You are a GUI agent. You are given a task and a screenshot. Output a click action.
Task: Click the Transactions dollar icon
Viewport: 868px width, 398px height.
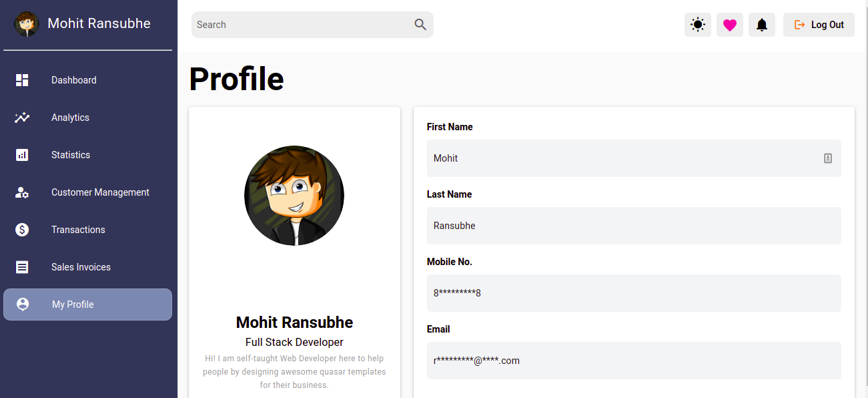tap(22, 230)
